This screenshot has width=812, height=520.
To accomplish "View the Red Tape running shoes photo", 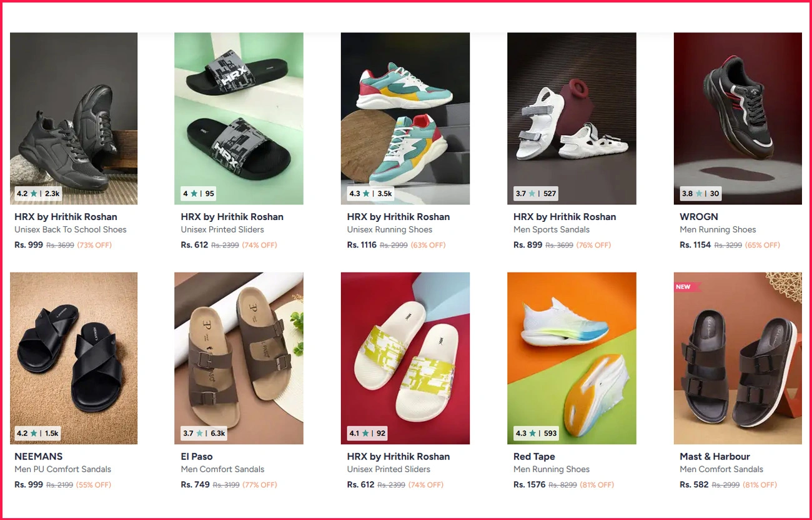I will 572,358.
